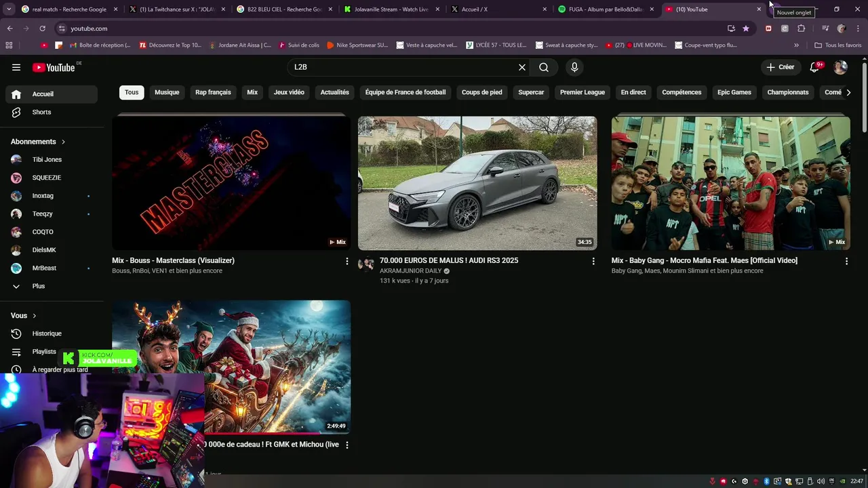868x488 pixels.
Task: Open Inoxtag channel subscription
Action: point(52,196)
